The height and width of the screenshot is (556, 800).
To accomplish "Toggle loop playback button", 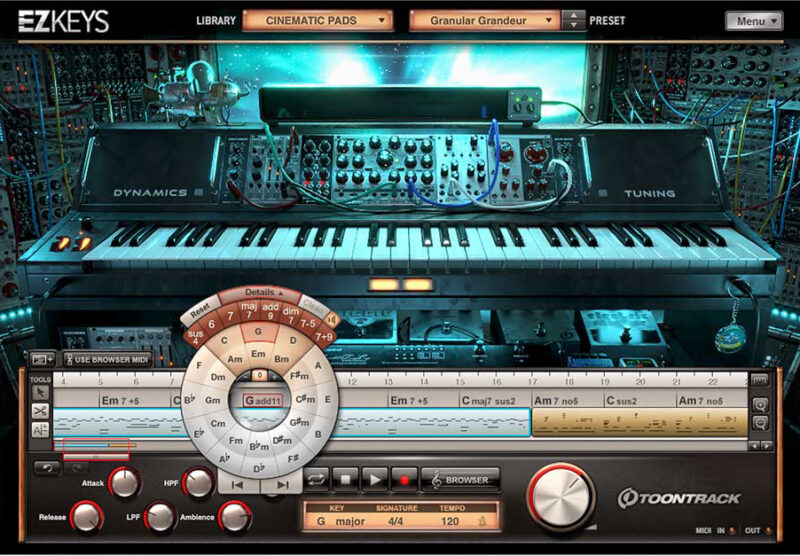I will [x=317, y=480].
